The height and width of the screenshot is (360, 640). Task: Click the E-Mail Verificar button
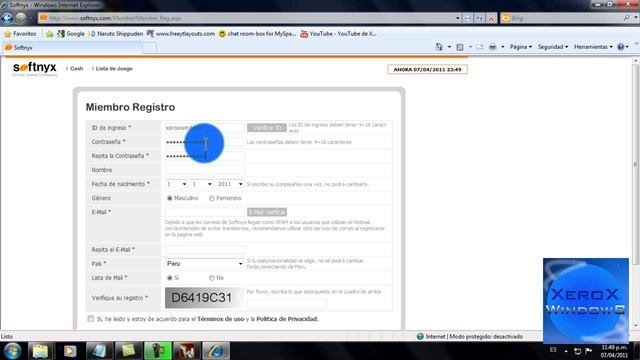tap(267, 212)
